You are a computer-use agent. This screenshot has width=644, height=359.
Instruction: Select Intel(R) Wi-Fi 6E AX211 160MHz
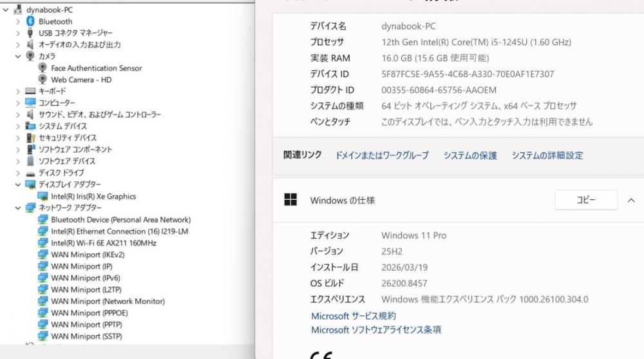(x=104, y=243)
